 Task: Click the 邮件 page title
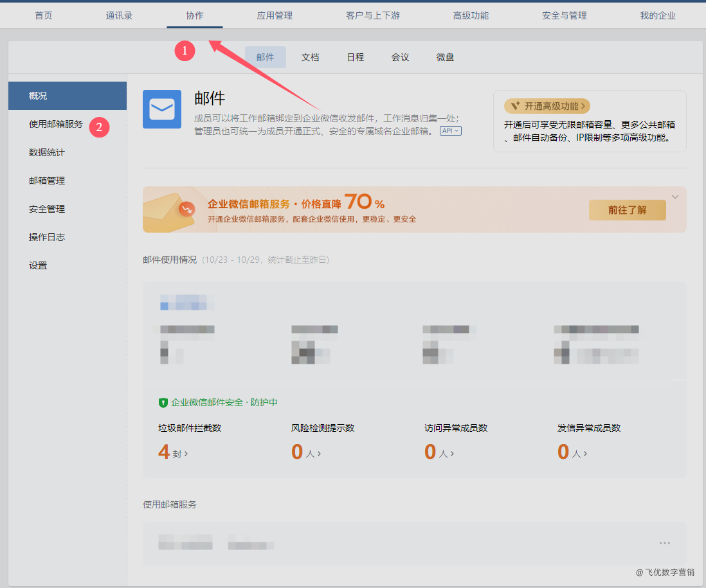(x=210, y=98)
